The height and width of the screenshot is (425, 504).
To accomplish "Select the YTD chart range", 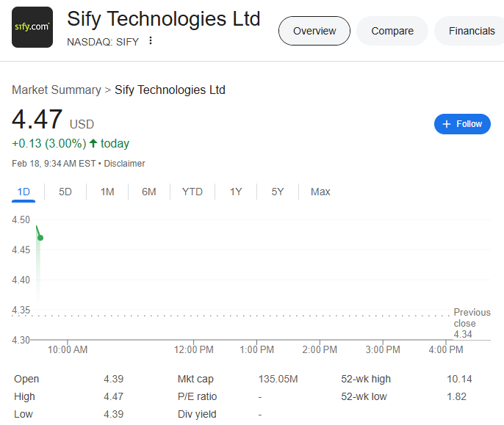I will [192, 192].
